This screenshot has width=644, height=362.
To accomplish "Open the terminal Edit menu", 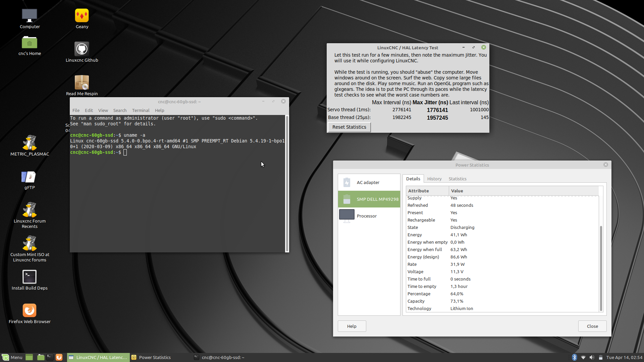I will (89, 110).
